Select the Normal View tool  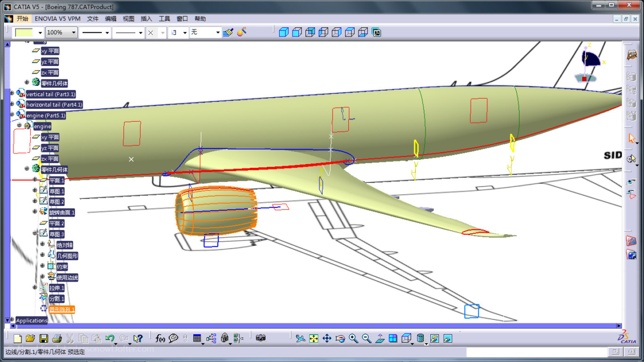[x=380, y=338]
